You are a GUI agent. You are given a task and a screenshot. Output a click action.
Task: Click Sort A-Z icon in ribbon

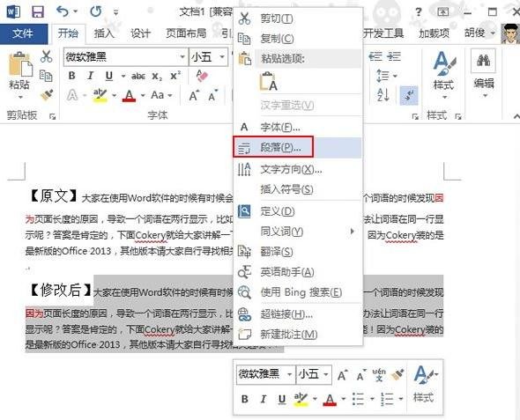pyautogui.click(x=383, y=95)
